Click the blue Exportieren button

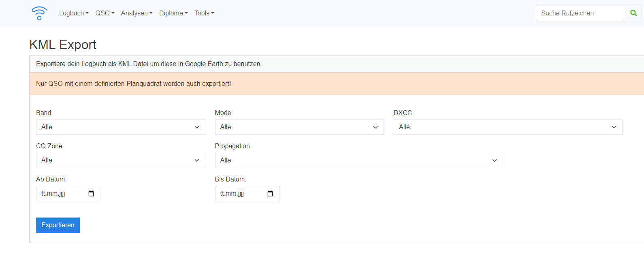tap(58, 225)
